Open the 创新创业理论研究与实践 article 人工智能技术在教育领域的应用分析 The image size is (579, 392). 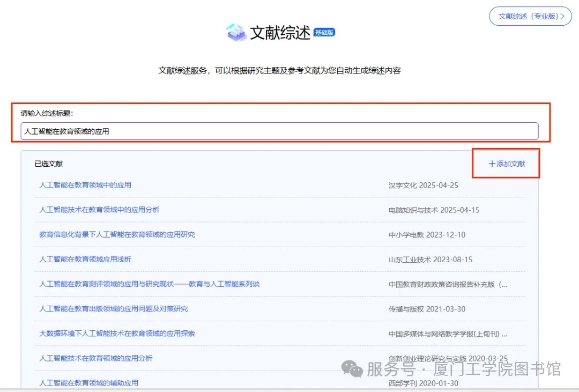(95, 358)
